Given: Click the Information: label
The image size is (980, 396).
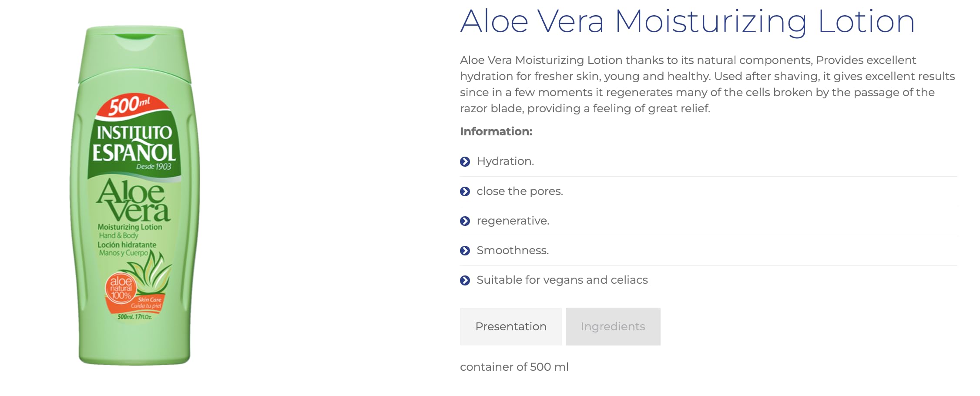Looking at the screenshot, I should [x=496, y=131].
